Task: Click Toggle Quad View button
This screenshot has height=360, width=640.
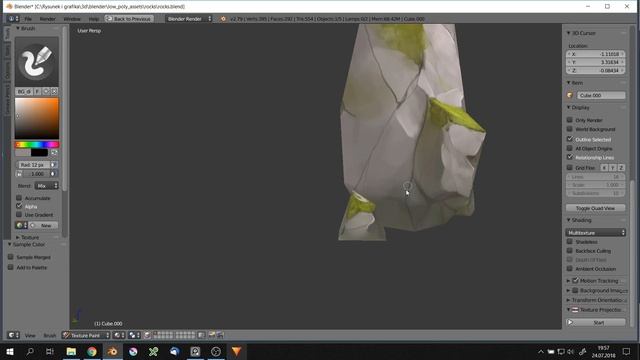Action: pos(596,208)
